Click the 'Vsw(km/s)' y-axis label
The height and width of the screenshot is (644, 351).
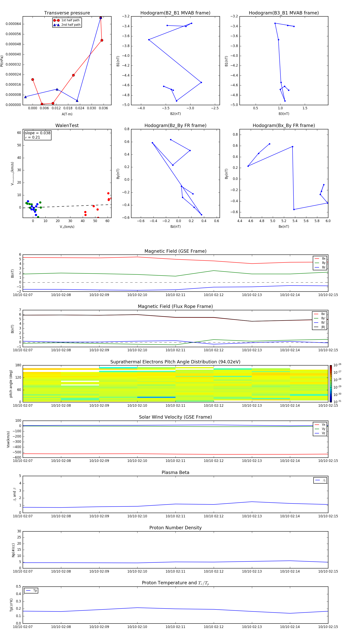click(x=8, y=439)
